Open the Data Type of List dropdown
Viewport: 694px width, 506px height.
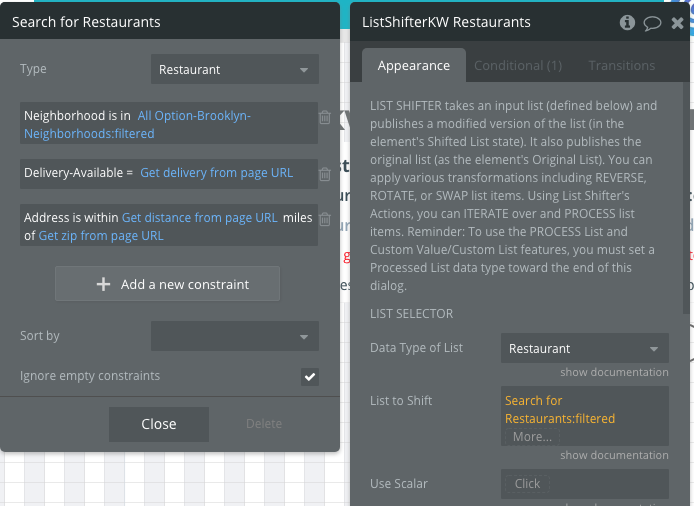[x=584, y=349]
